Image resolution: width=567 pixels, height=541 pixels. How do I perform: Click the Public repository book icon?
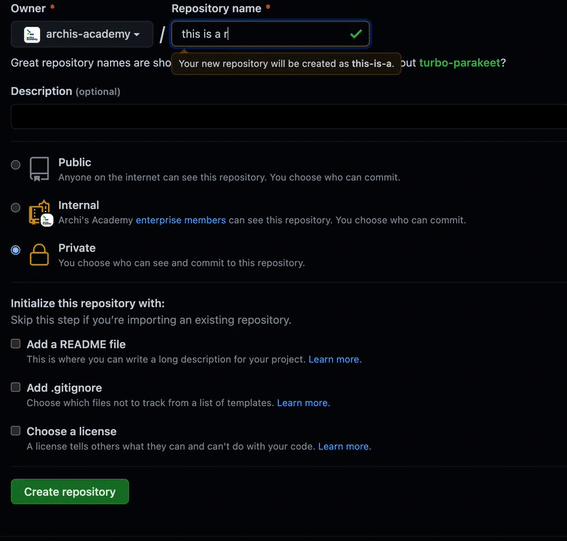[39, 169]
